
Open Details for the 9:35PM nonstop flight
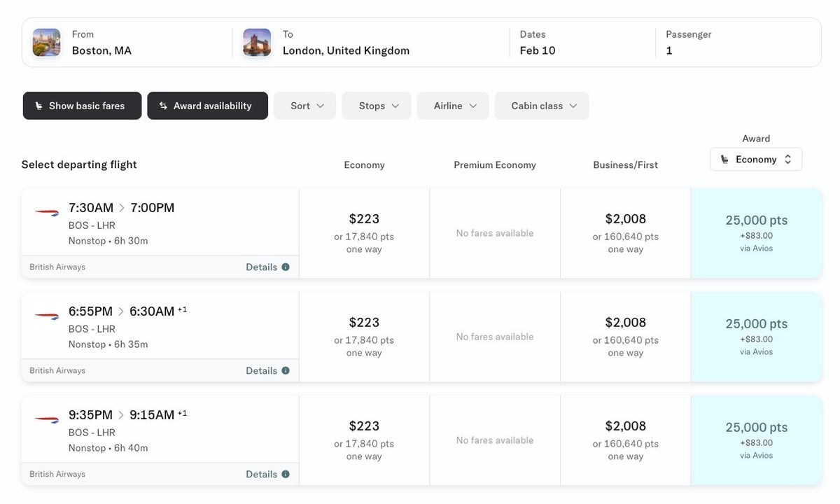point(261,474)
